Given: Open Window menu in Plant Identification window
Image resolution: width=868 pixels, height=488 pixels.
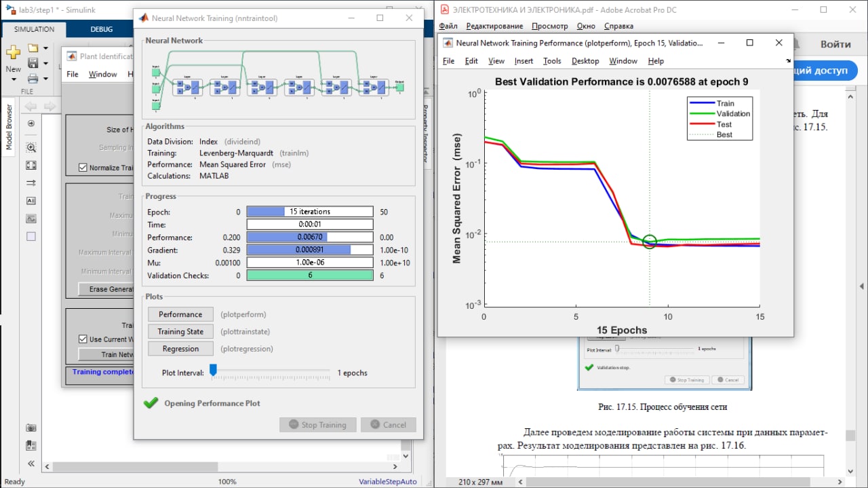Looking at the screenshot, I should tap(103, 74).
